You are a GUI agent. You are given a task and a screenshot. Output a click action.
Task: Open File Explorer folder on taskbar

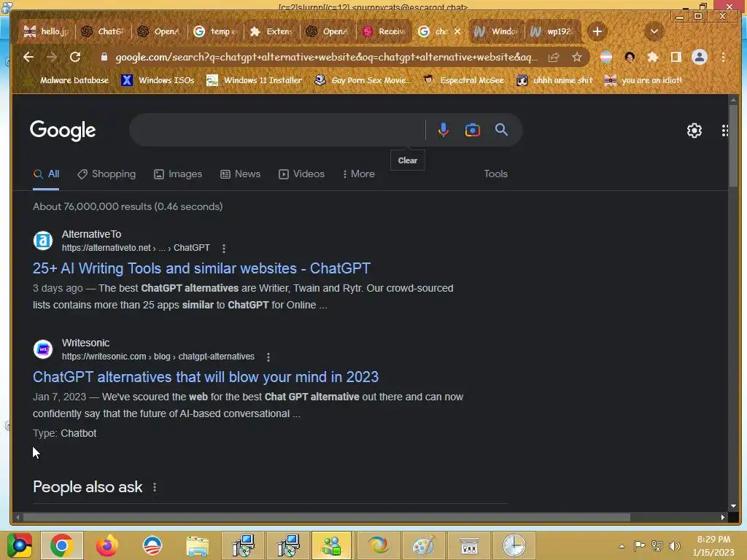pos(197,545)
